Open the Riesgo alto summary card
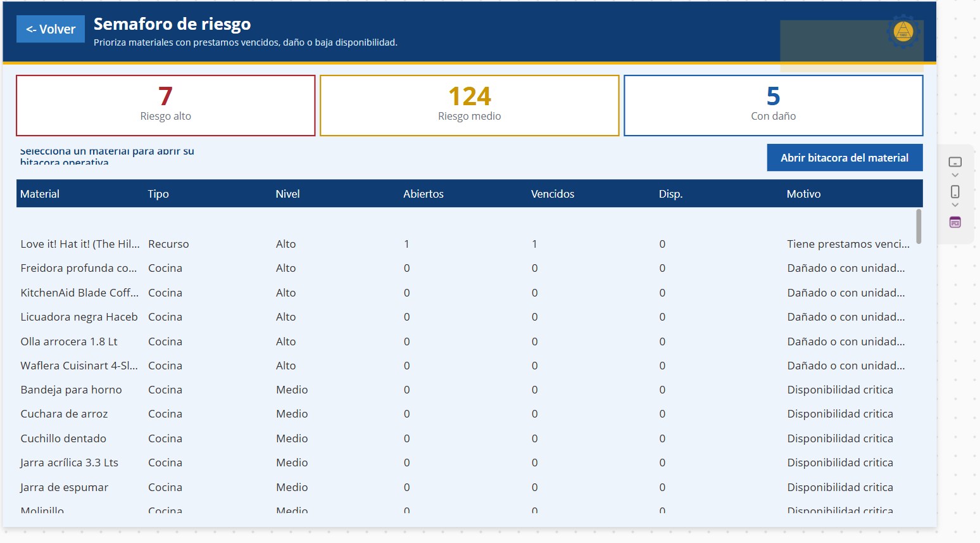980x543 pixels. [166, 105]
